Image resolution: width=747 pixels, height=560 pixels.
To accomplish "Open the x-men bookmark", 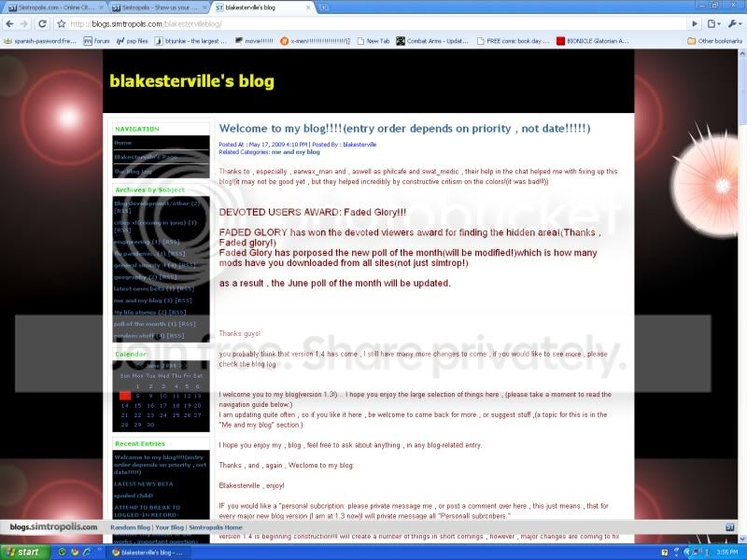I will pos(315,41).
